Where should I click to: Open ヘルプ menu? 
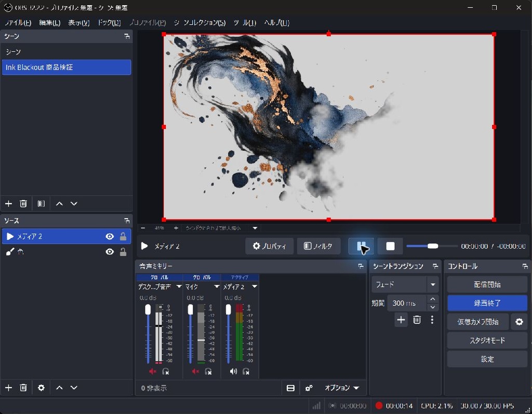276,23
